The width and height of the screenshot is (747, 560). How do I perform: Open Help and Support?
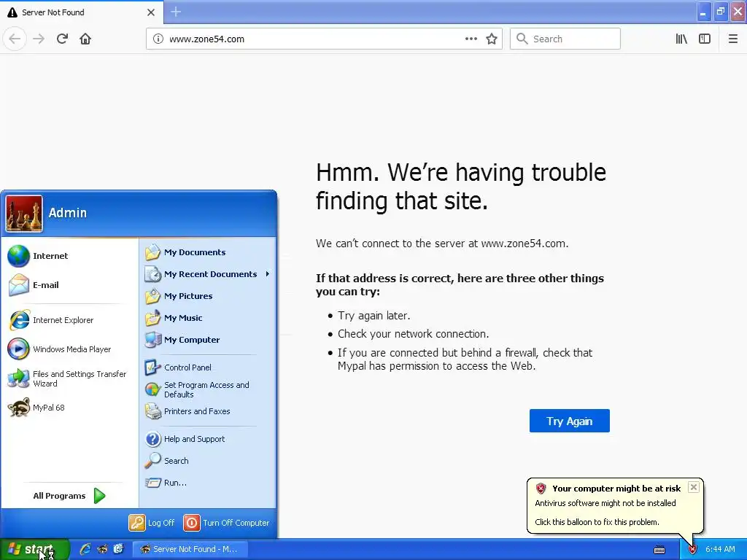pyautogui.click(x=208, y=438)
